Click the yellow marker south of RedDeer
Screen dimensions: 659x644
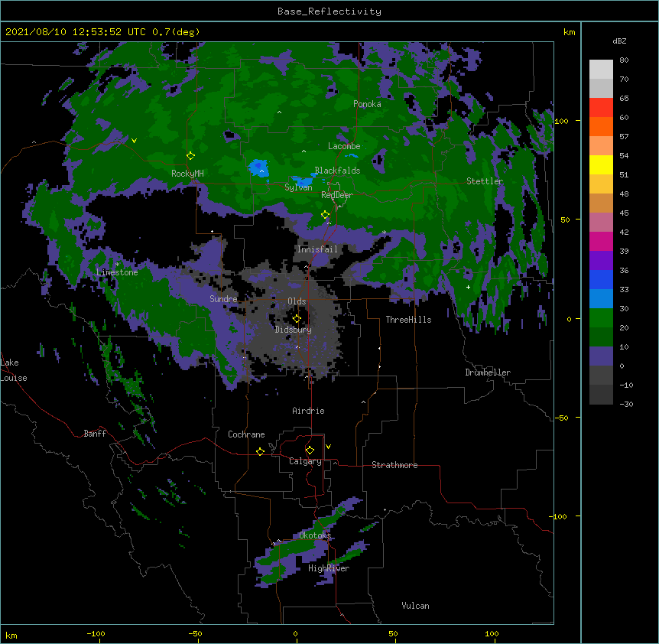tap(325, 215)
